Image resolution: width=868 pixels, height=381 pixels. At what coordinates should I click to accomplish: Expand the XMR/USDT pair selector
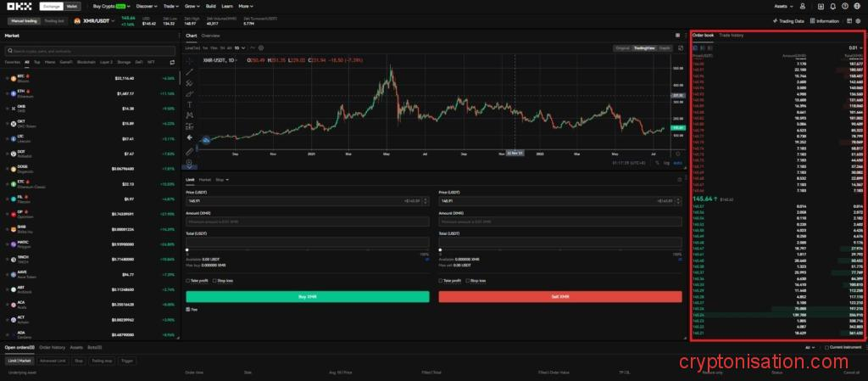[x=95, y=20]
